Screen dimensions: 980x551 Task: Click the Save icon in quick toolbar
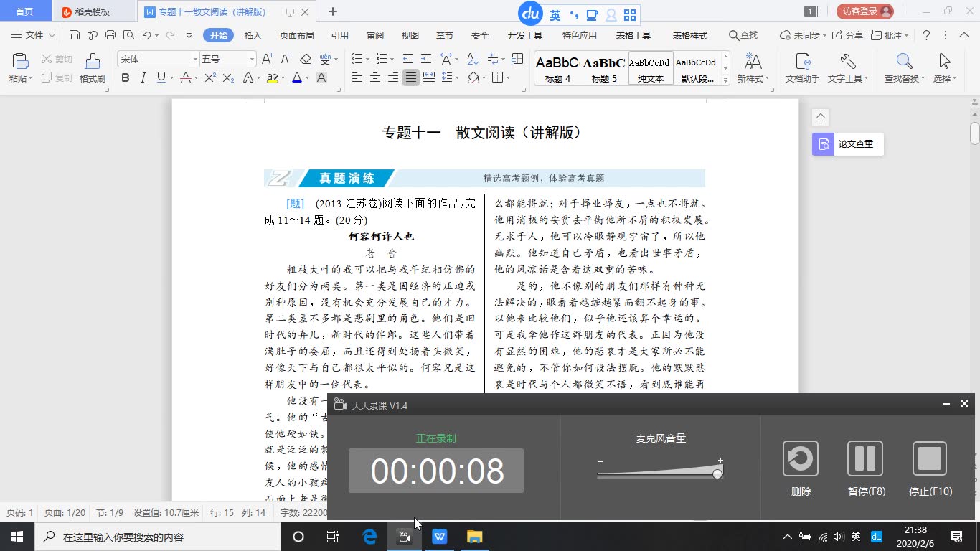click(x=75, y=35)
